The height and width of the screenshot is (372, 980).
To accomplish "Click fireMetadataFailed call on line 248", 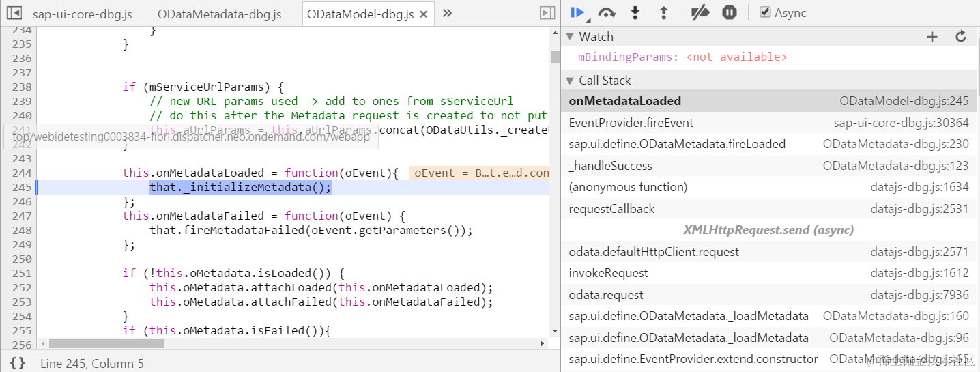I will 311,230.
